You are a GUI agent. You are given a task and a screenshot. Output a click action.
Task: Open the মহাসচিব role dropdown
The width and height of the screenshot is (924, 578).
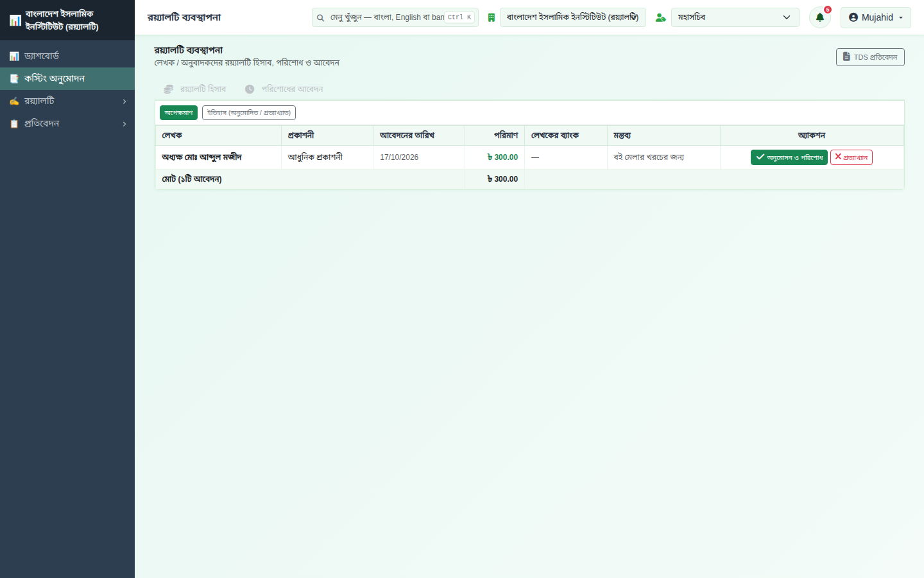(735, 17)
